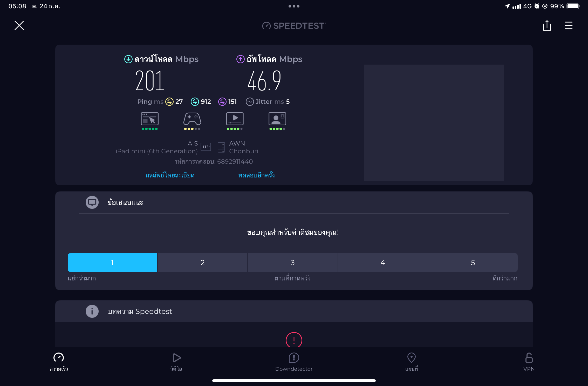
Task: Tap the Speedtest articles info icon
Action: 92,311
